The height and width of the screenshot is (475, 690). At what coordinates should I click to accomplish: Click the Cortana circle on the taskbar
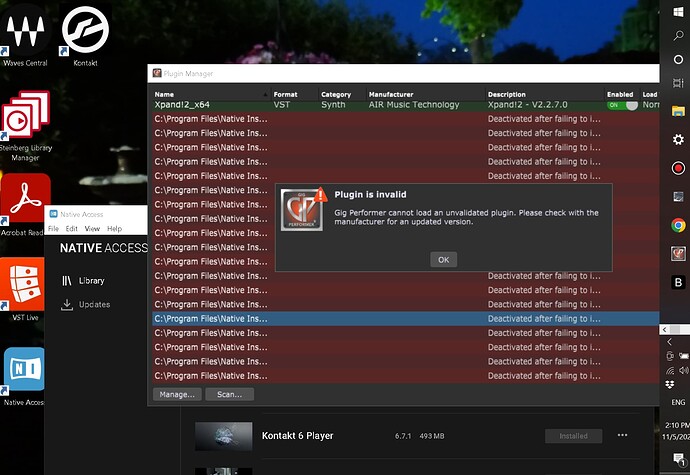point(678,59)
